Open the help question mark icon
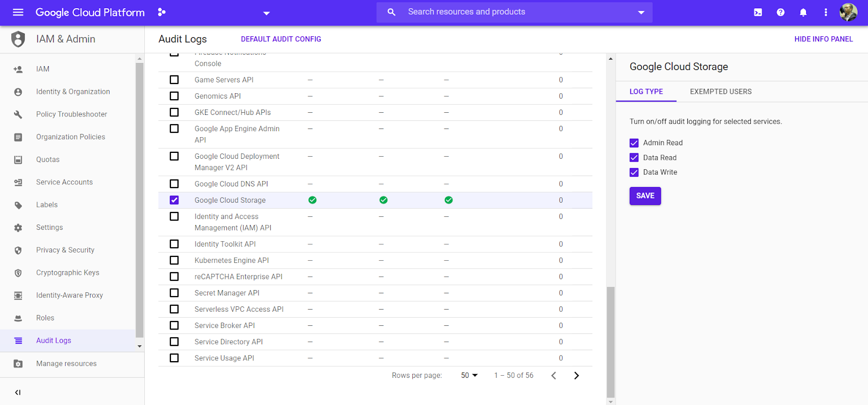The image size is (868, 405). 781,12
